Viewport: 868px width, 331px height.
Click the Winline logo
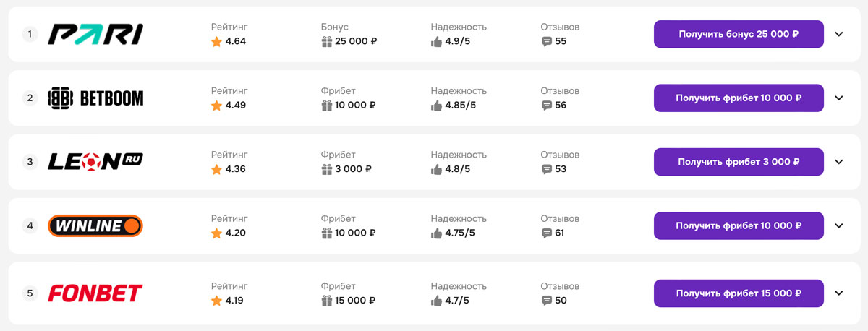pos(95,225)
